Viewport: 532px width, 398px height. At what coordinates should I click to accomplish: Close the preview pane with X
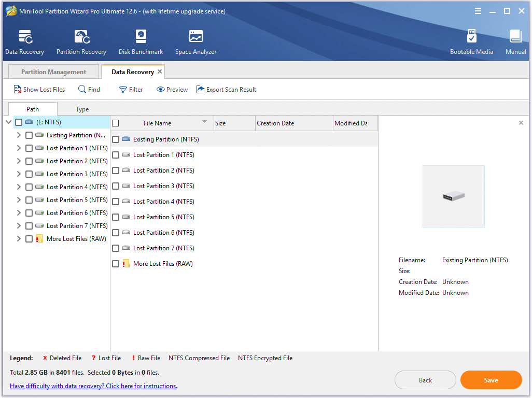click(521, 123)
